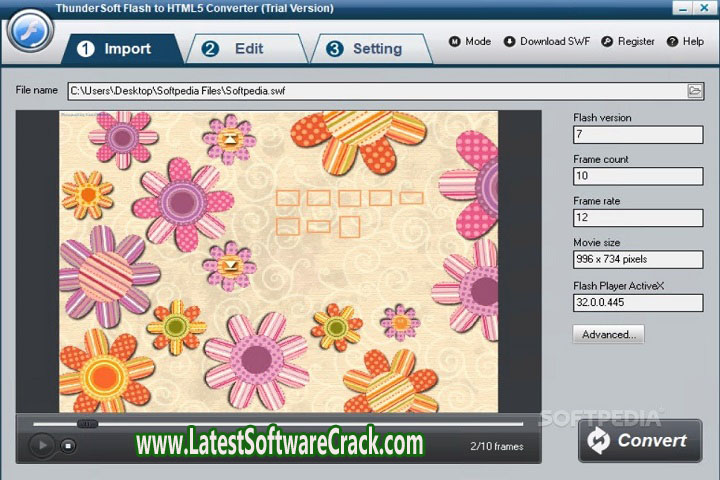Click the playback seek slider handle
The width and height of the screenshot is (720, 480).
88,424
